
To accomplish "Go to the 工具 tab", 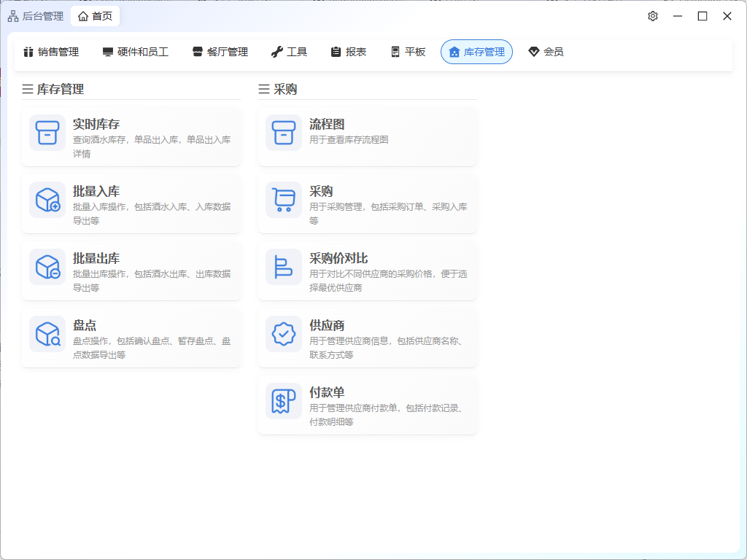I will (x=289, y=52).
